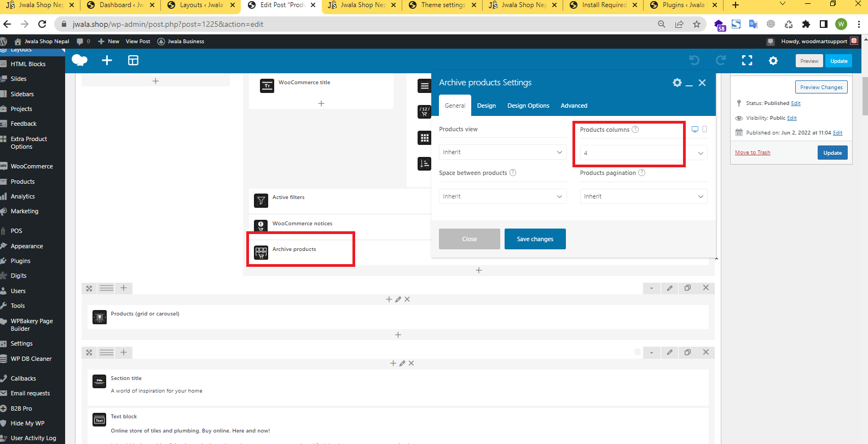Open the Archive products Settings gear icon
This screenshot has height=444, width=868.
tap(677, 83)
